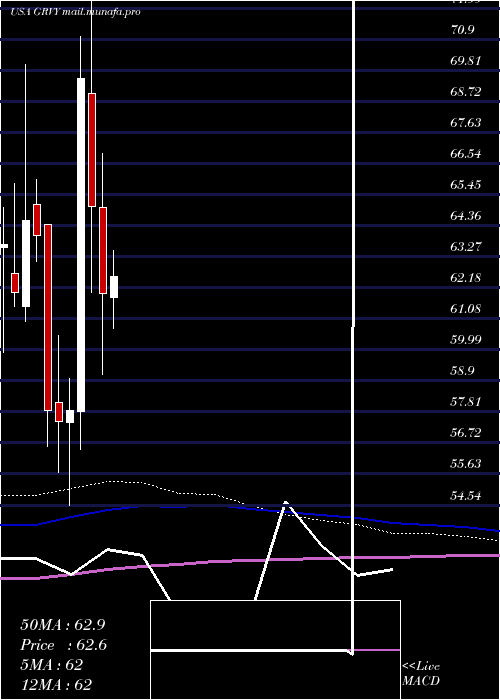Click the 67.63 price axis label
The height and width of the screenshot is (700, 500).
pos(466,123)
